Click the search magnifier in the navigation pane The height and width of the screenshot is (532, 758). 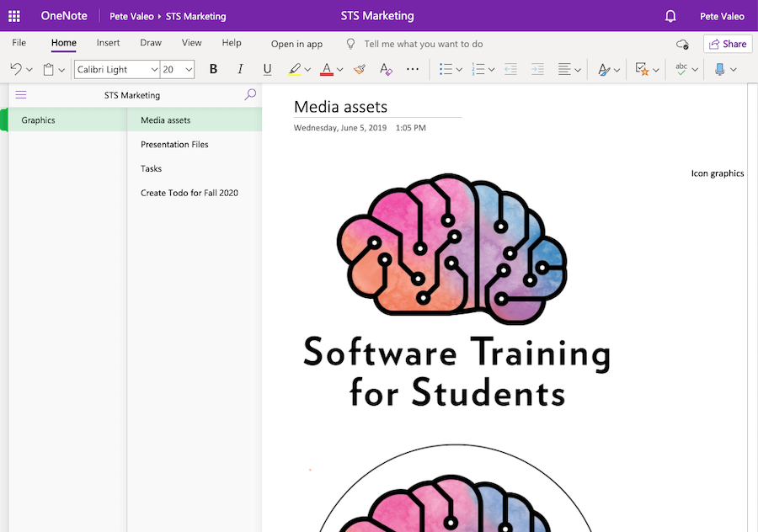click(x=250, y=95)
